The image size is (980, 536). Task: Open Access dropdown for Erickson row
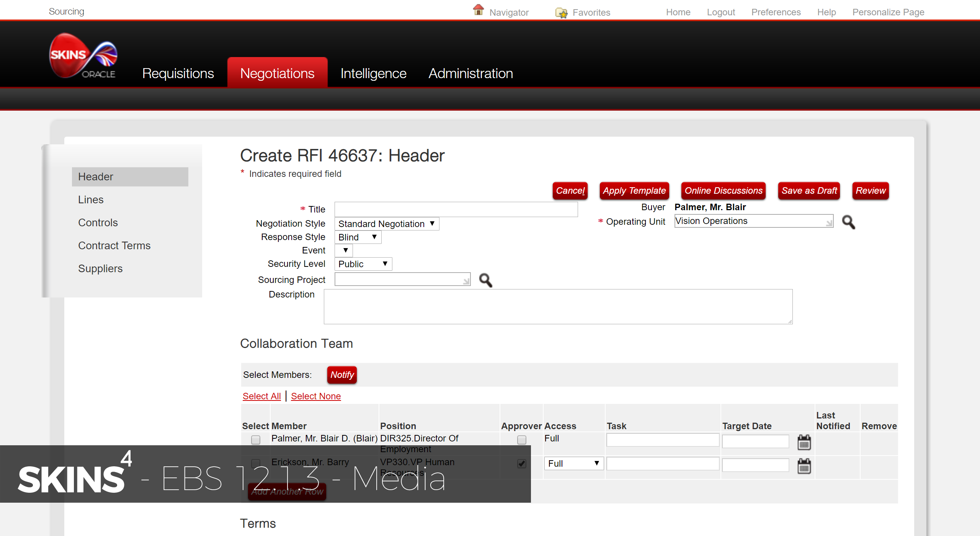(x=573, y=464)
